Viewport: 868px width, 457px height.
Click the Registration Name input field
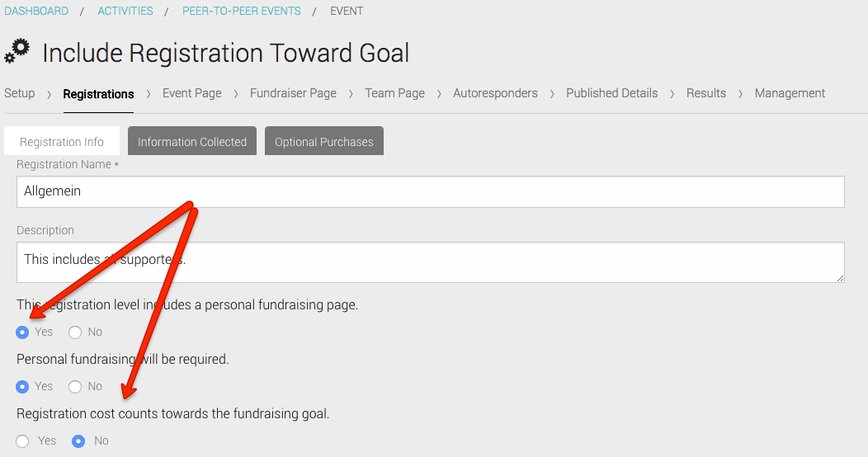click(x=430, y=191)
